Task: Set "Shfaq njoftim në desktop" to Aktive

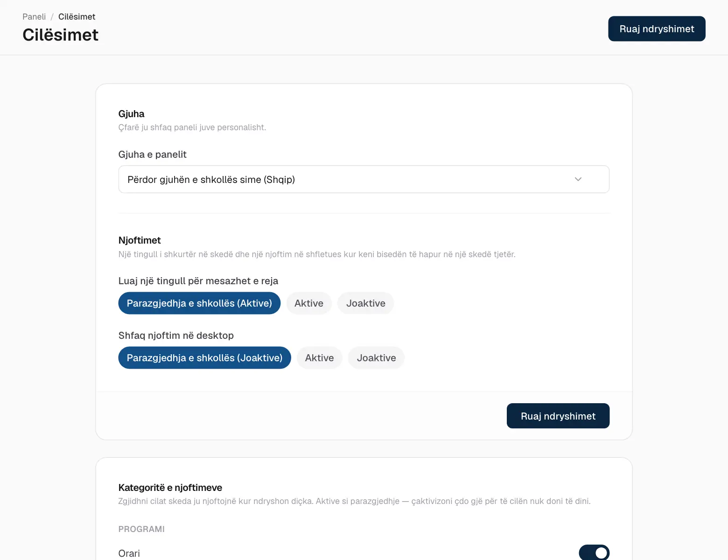Action: pos(320,358)
